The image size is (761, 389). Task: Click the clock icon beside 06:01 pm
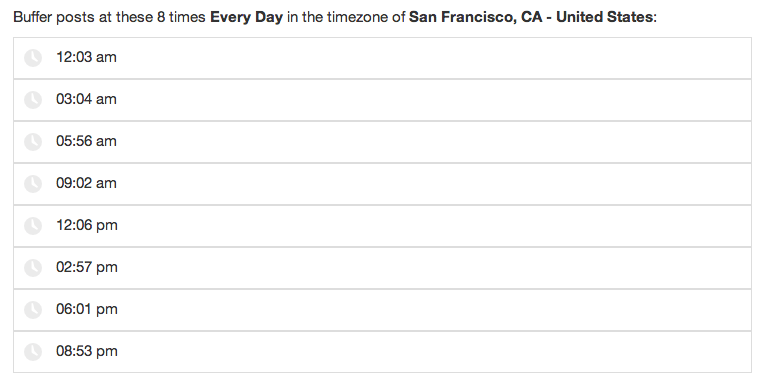coord(33,310)
